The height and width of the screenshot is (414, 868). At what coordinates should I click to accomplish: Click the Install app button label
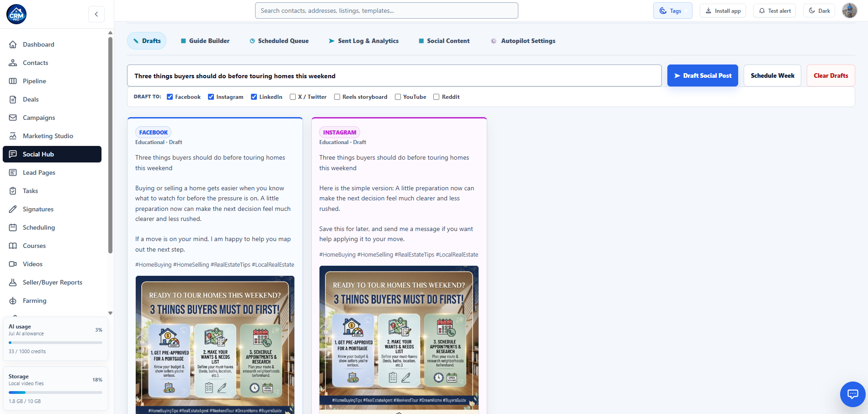pyautogui.click(x=728, y=11)
